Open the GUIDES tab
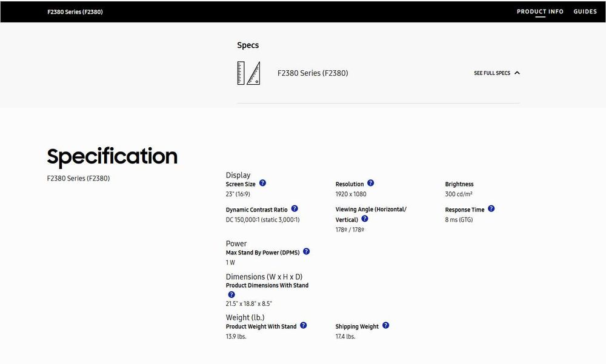The image size is (606, 364). (x=585, y=12)
